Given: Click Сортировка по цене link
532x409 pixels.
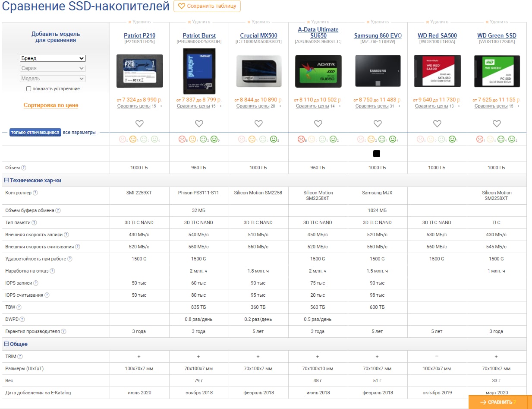Looking at the screenshot, I should [51, 105].
